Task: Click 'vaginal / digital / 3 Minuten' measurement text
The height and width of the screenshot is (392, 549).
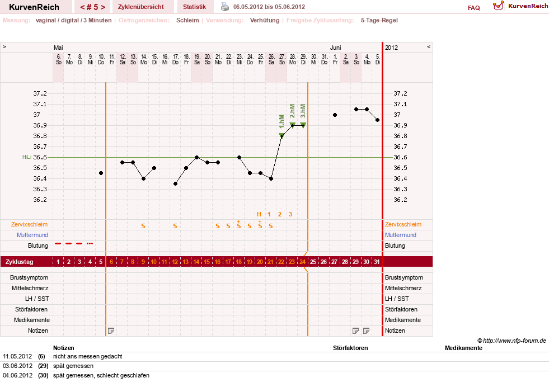Action: click(73, 20)
